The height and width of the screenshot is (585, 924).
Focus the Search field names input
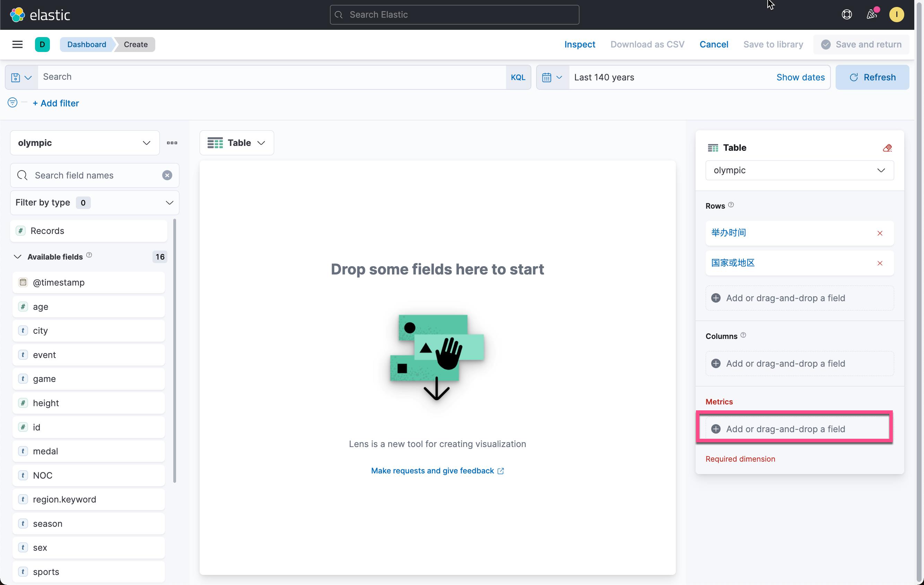[94, 175]
